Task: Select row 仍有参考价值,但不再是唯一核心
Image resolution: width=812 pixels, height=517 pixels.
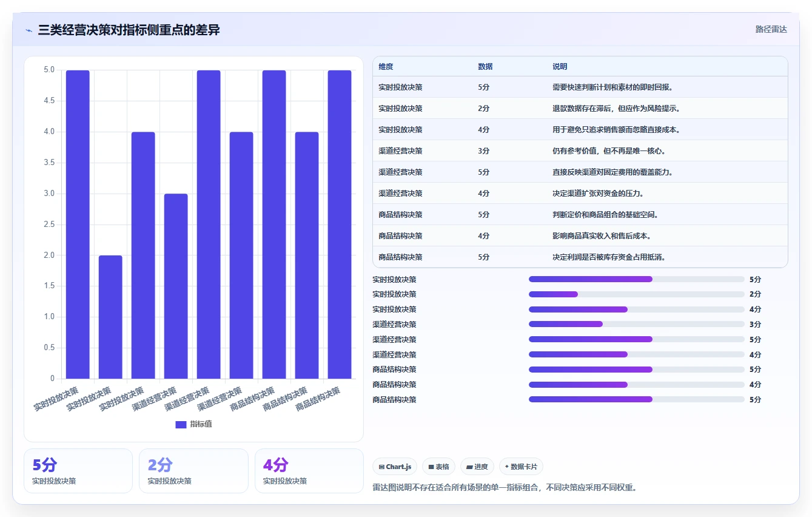Action: (x=580, y=151)
